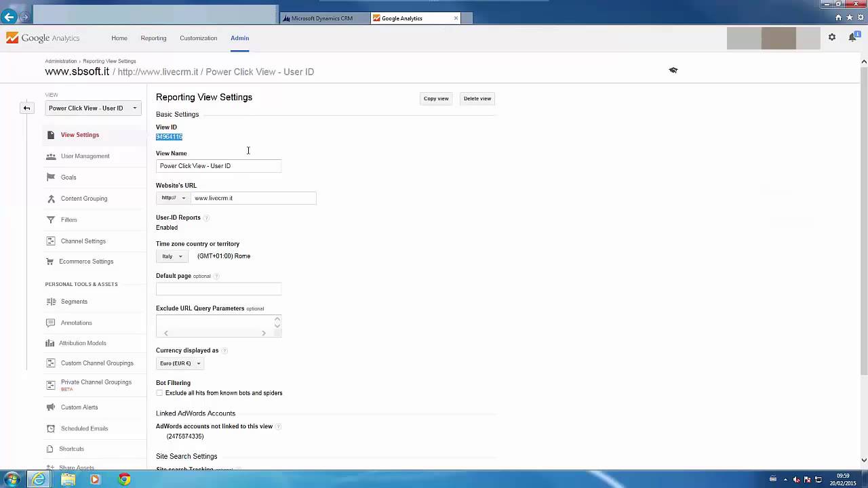
Task: Open Google Chrome in the taskbar
Action: coord(124,479)
